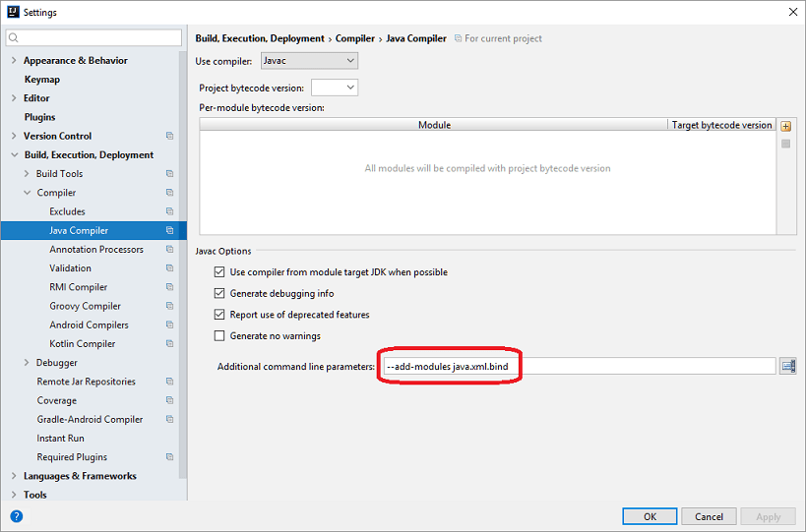806x532 pixels.
Task: Expand Version Control section arrow
Action: point(14,136)
